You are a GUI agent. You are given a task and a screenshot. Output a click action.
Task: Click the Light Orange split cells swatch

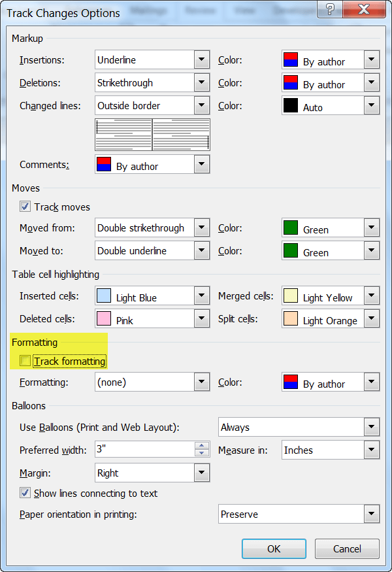291,318
